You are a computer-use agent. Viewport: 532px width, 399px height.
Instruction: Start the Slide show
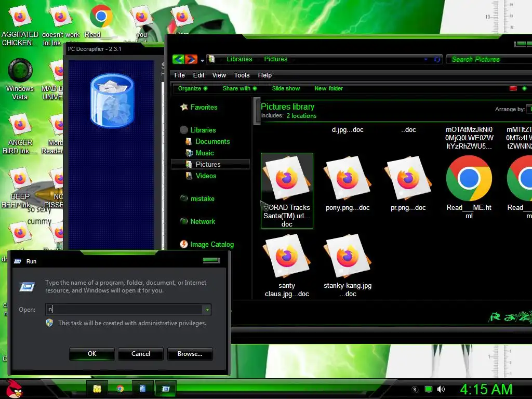coord(286,88)
